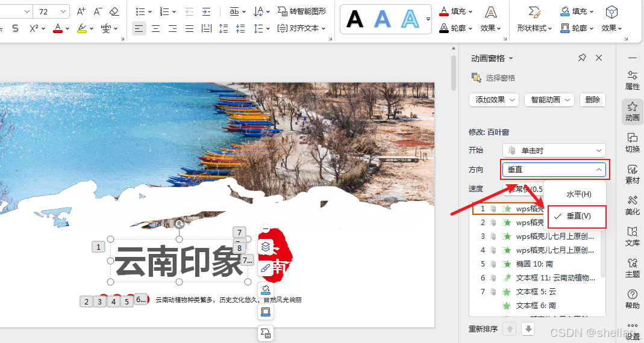Apply black shadow text style preset
The width and height of the screenshot is (644, 343).
pyautogui.click(x=355, y=19)
